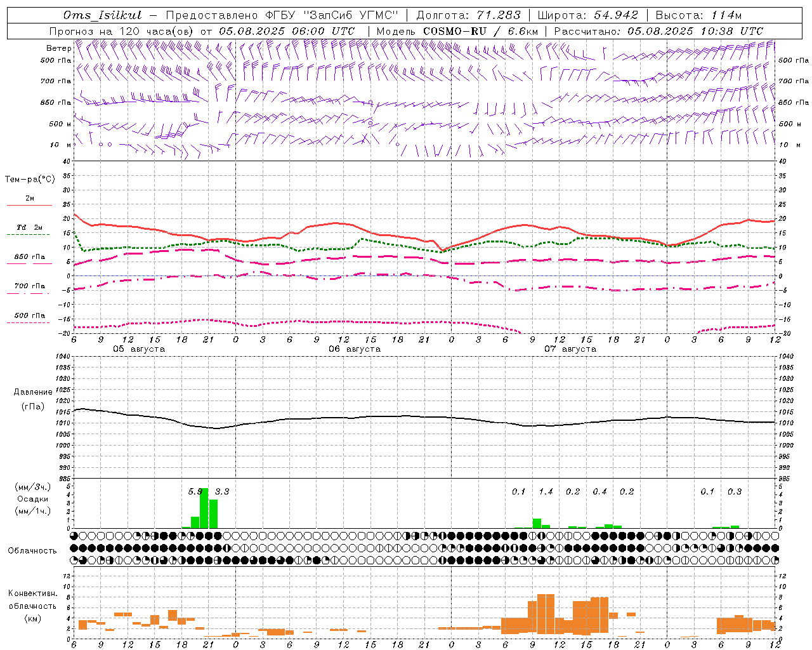Screen dimensions: 812x650
Task: Click the Ветер panel label
Action: pos(58,48)
